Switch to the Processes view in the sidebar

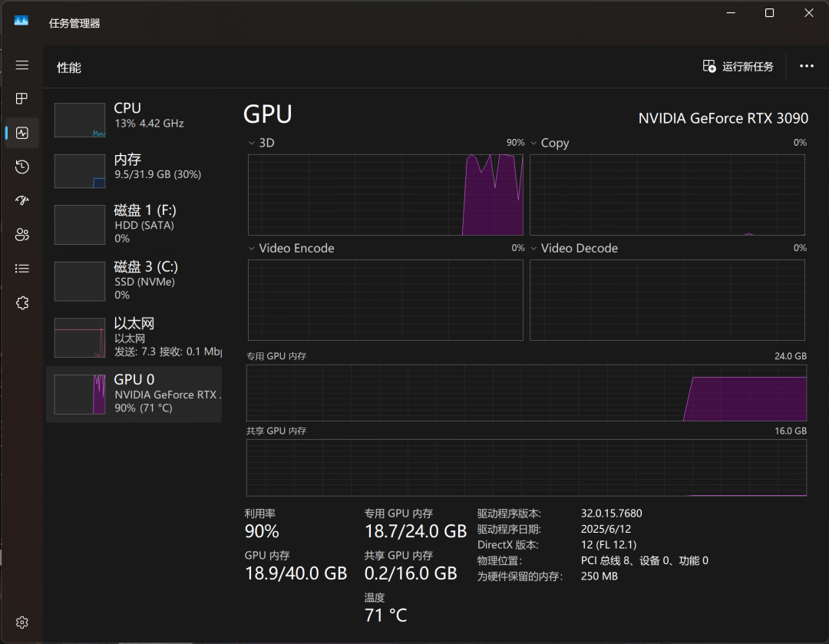pos(21,98)
